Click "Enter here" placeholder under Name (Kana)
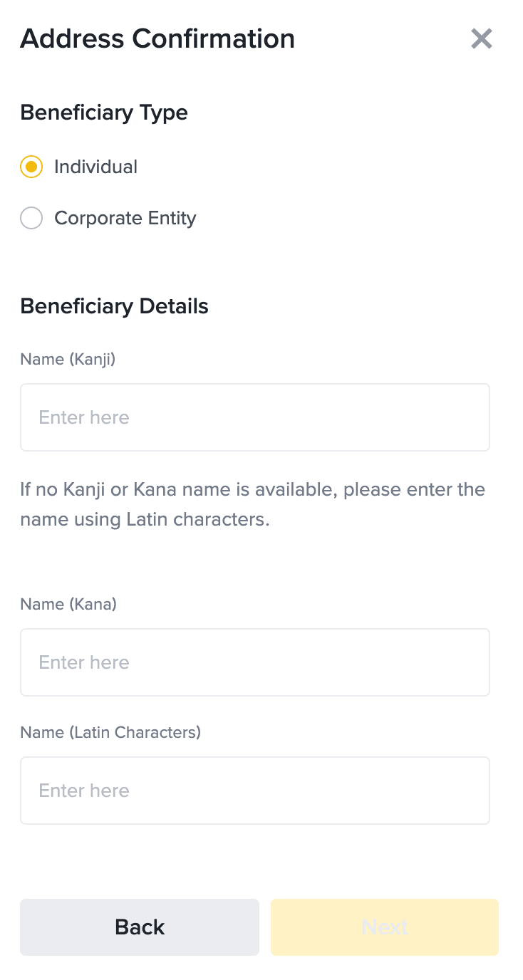Screen dimensions: 523x980 [84, 662]
